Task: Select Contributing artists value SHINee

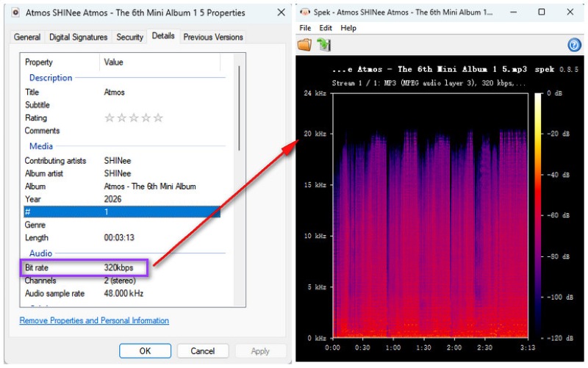Action: (118, 161)
